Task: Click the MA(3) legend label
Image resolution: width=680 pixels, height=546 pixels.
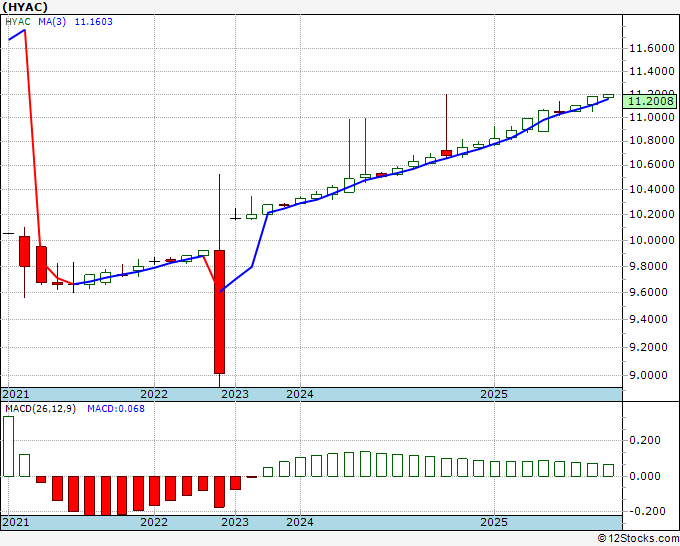Action: click(52, 22)
